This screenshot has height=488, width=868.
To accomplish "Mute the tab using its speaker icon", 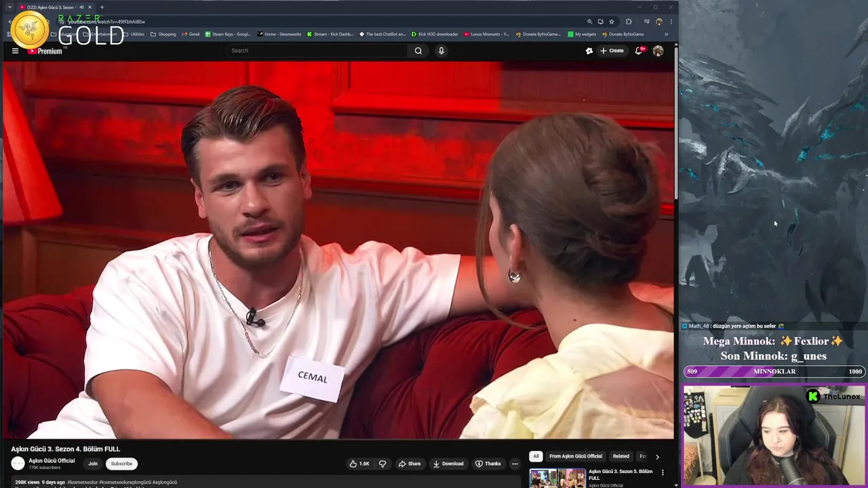I will [82, 7].
